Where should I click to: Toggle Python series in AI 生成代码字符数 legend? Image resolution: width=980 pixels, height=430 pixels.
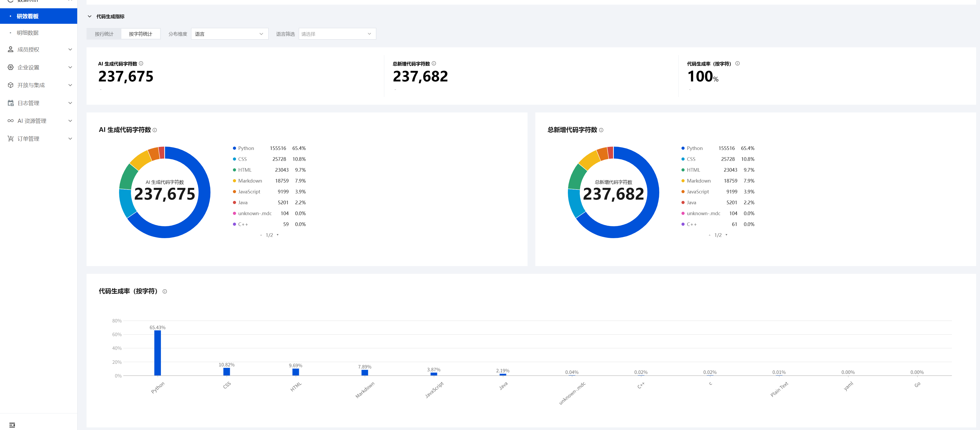[x=246, y=148]
